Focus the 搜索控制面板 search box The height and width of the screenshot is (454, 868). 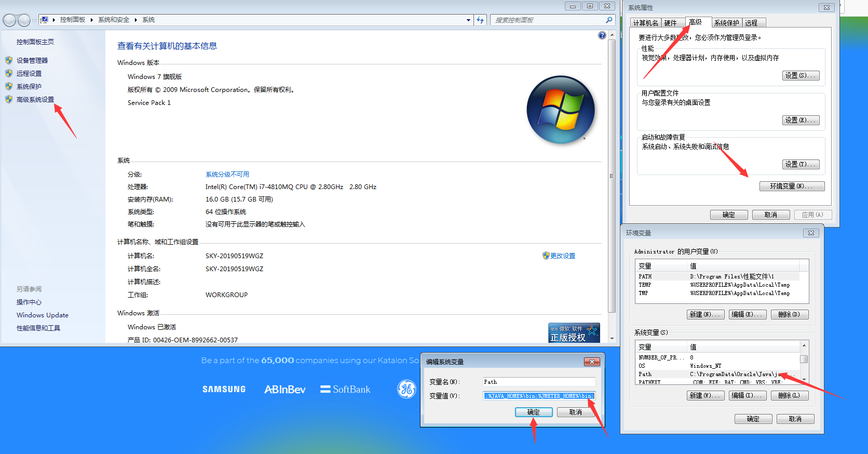pos(549,20)
